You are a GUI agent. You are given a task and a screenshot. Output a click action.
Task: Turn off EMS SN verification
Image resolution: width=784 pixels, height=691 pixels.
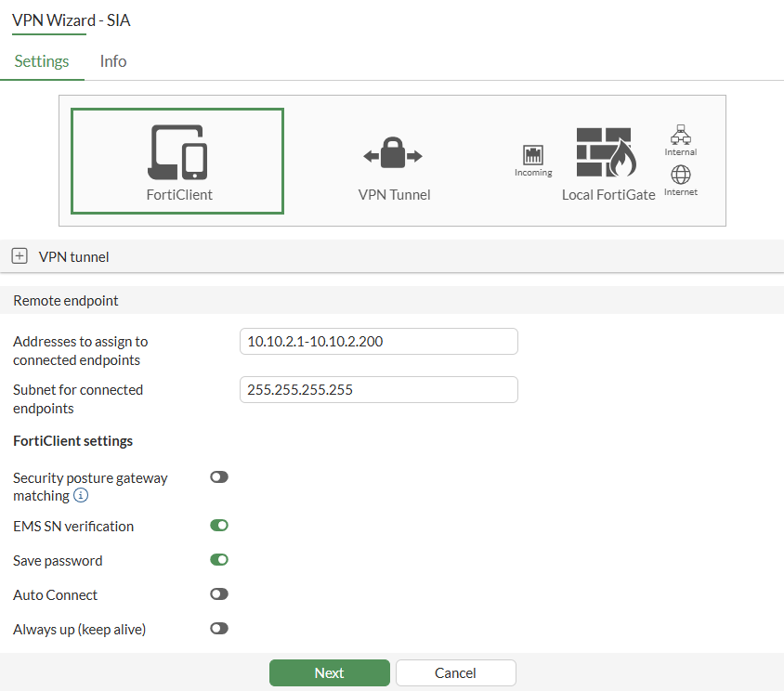(x=218, y=525)
